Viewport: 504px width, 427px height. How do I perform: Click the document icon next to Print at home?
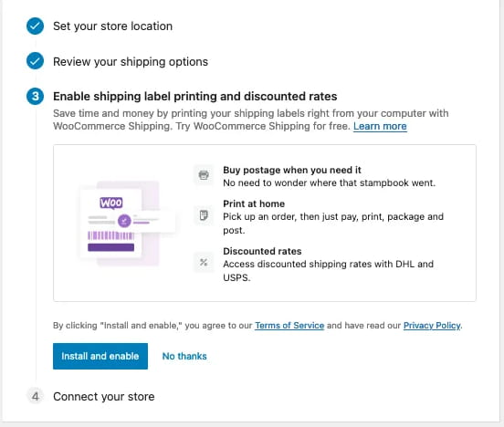(204, 215)
